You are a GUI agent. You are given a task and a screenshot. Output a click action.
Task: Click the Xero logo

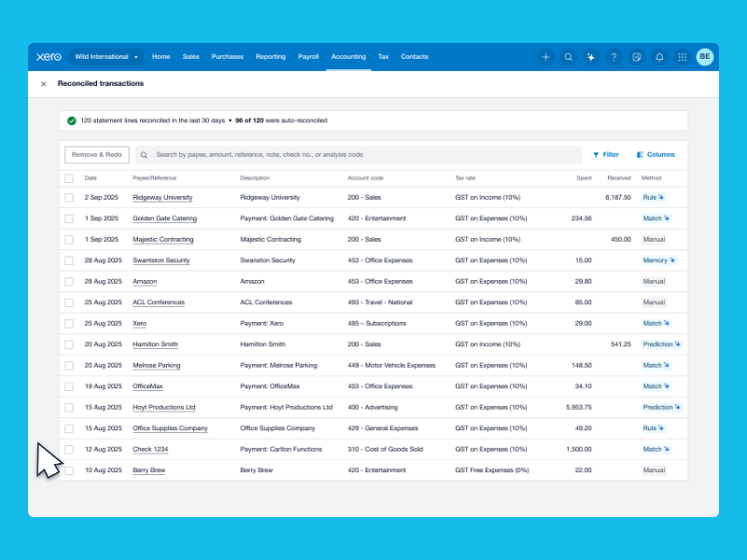click(49, 57)
